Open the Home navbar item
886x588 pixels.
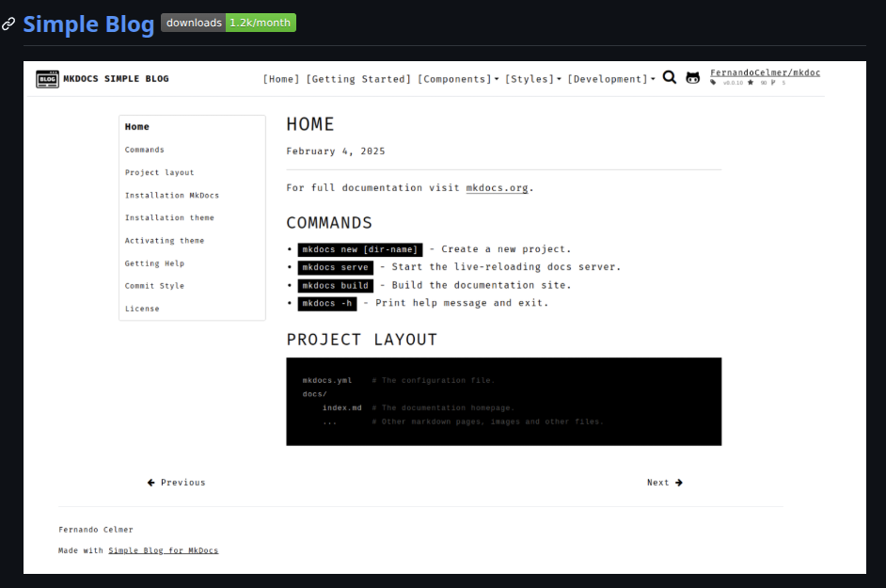coord(281,79)
